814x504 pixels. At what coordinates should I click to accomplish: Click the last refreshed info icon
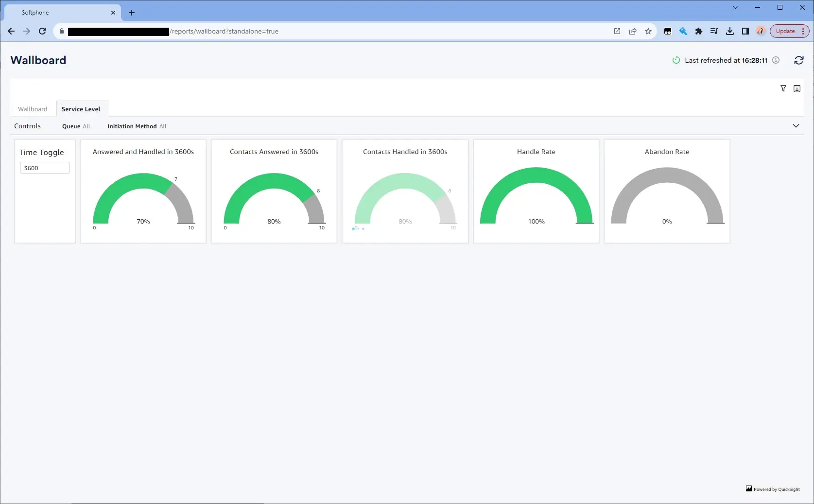(x=776, y=60)
